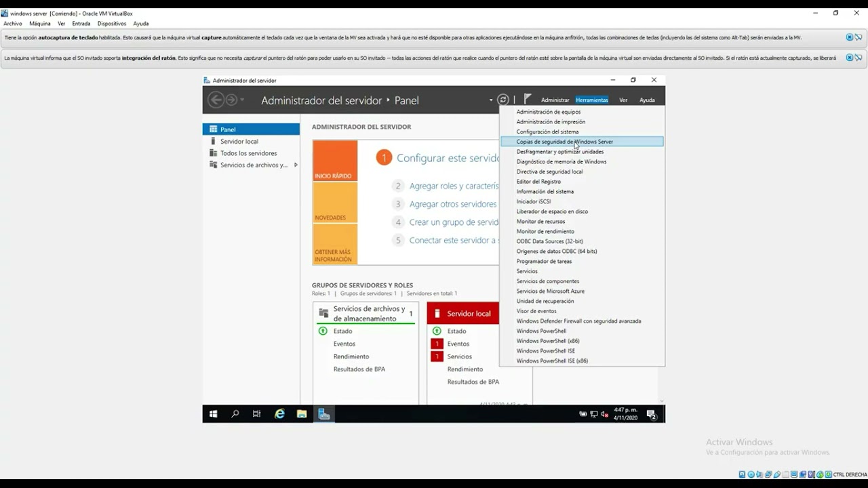This screenshot has height=488, width=868.
Task: Click Crear un grupo de servidores link
Action: (x=454, y=222)
